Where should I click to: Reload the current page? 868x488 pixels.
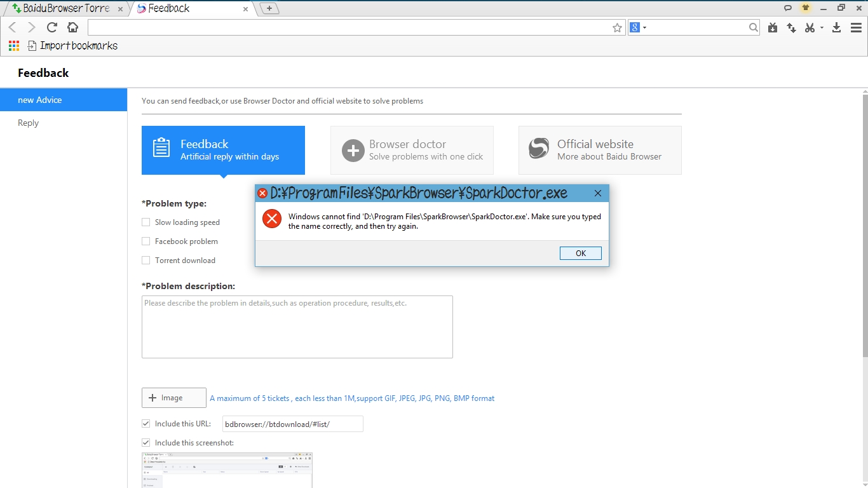[52, 27]
